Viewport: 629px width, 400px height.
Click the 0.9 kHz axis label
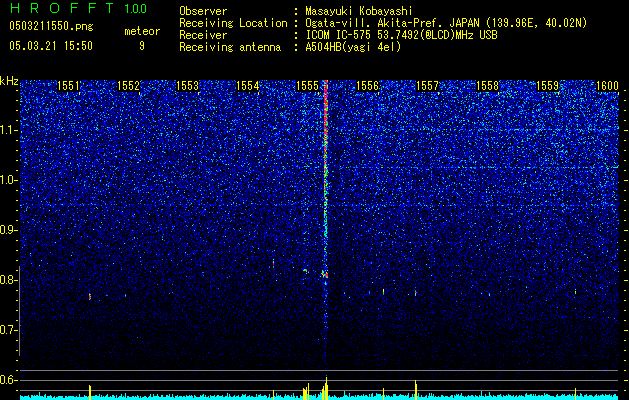click(9, 230)
